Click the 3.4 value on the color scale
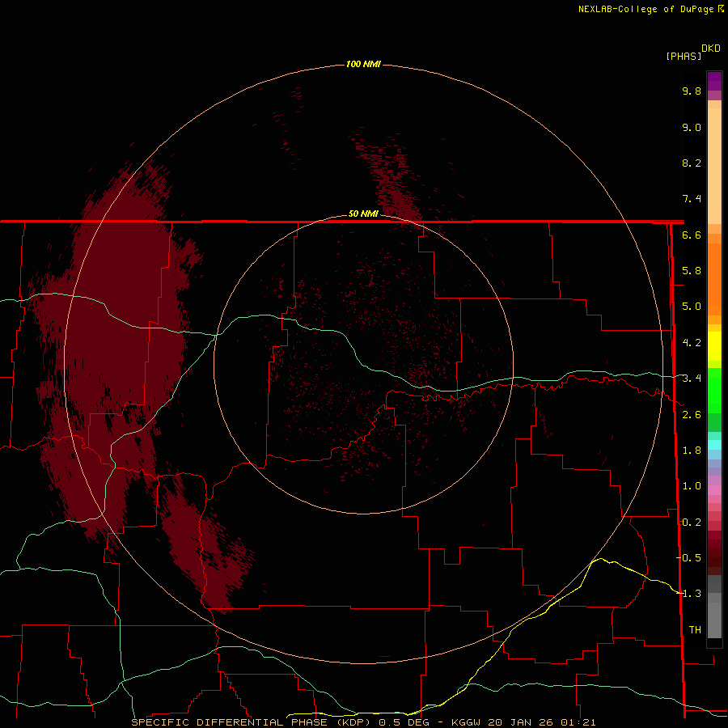 [692, 379]
